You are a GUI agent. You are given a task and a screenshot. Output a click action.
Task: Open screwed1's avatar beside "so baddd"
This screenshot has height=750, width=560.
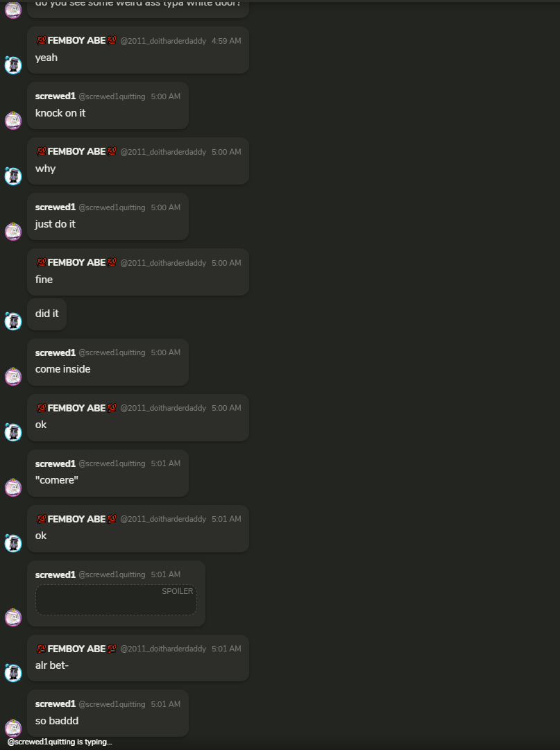[13, 728]
